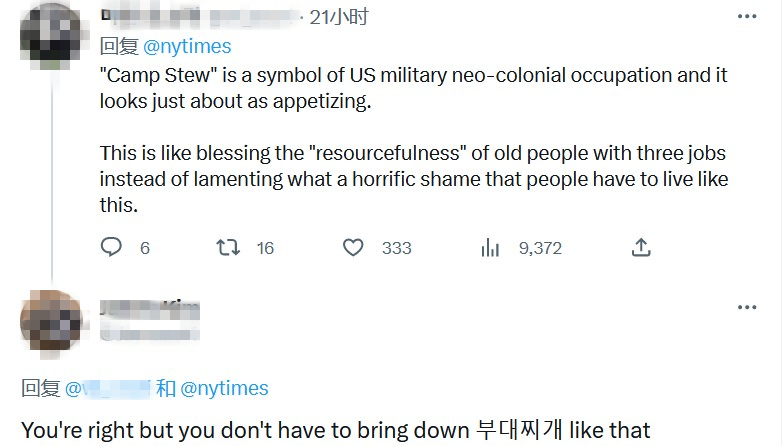The width and height of the screenshot is (783, 446).
Task: Click the reply author's blurred display name
Action: [x=150, y=306]
